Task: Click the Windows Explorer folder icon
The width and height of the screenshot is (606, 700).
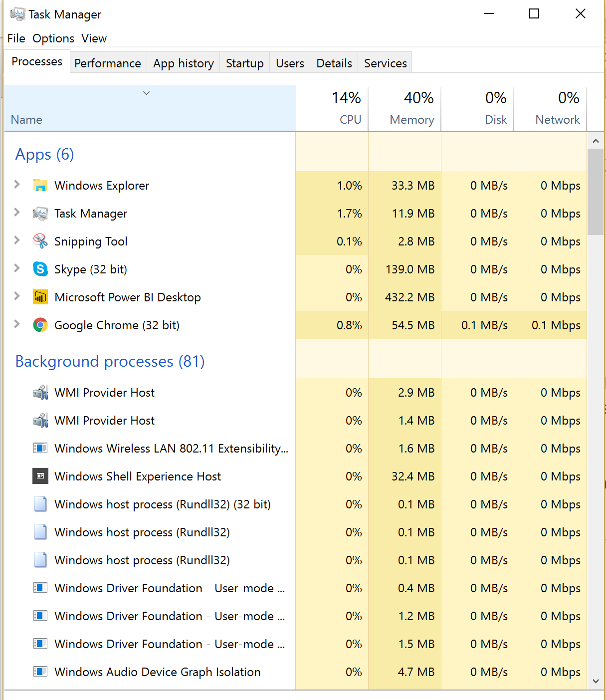Action: (40, 186)
